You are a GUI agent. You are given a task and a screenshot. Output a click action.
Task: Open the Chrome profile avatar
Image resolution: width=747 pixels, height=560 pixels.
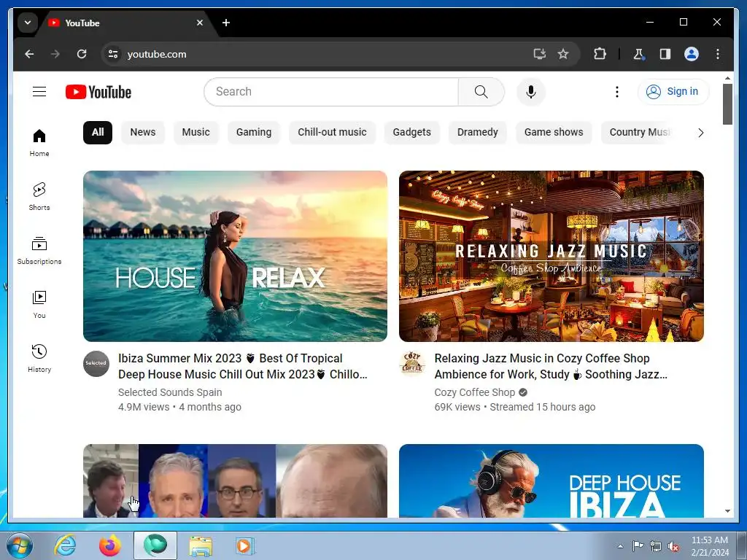(x=692, y=54)
